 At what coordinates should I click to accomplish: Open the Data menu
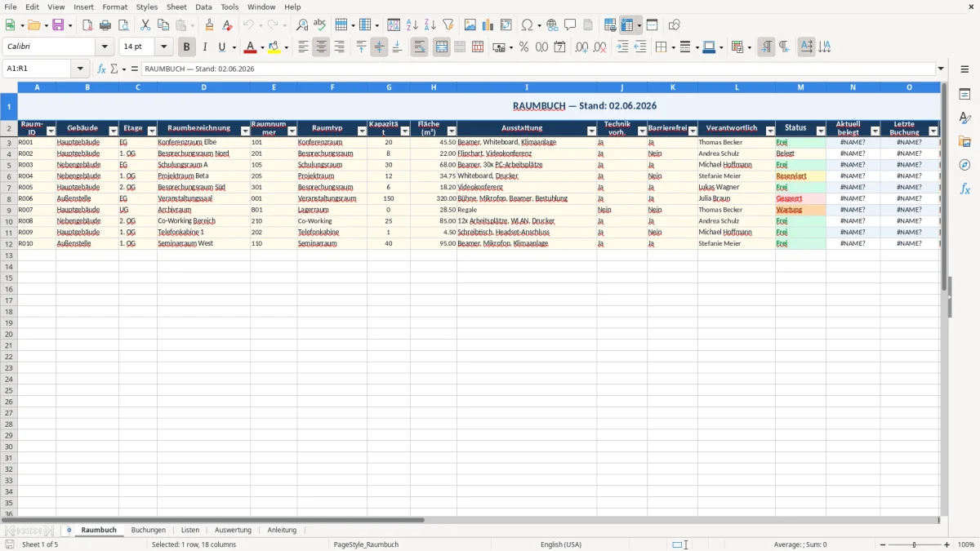tap(203, 7)
